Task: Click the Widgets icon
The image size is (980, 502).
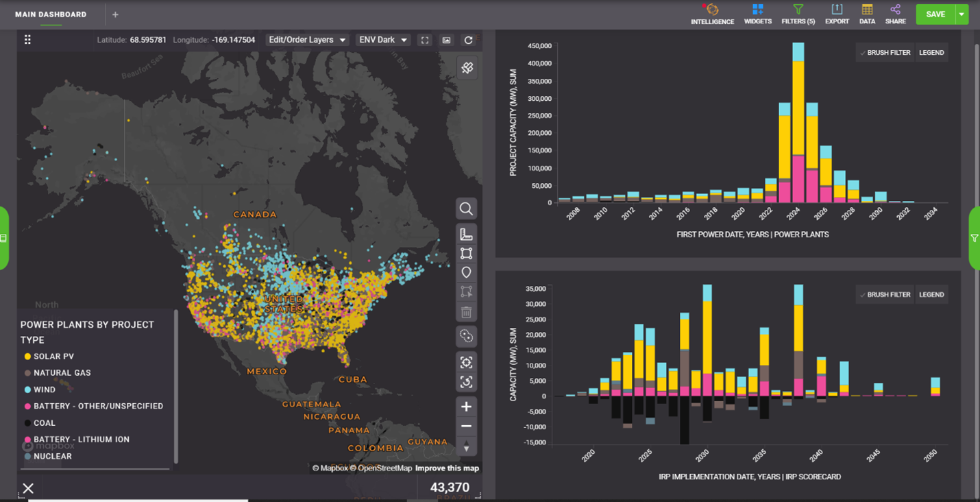Action: pos(757,14)
